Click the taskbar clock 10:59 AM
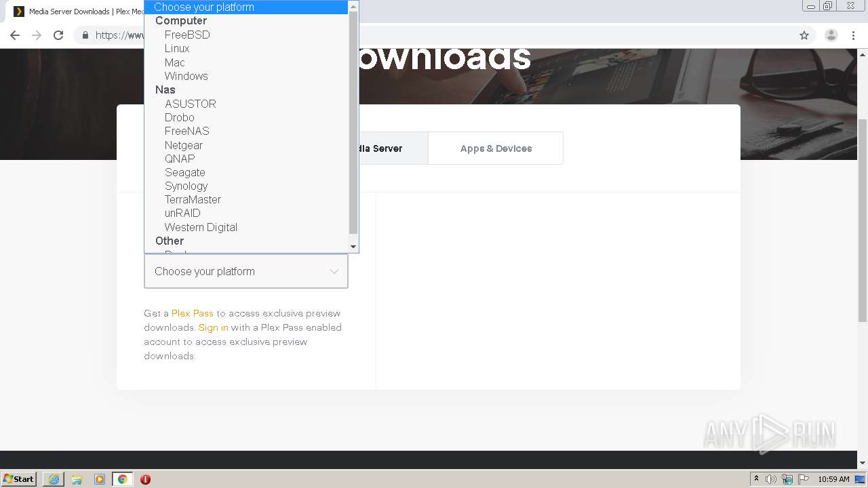 point(833,479)
